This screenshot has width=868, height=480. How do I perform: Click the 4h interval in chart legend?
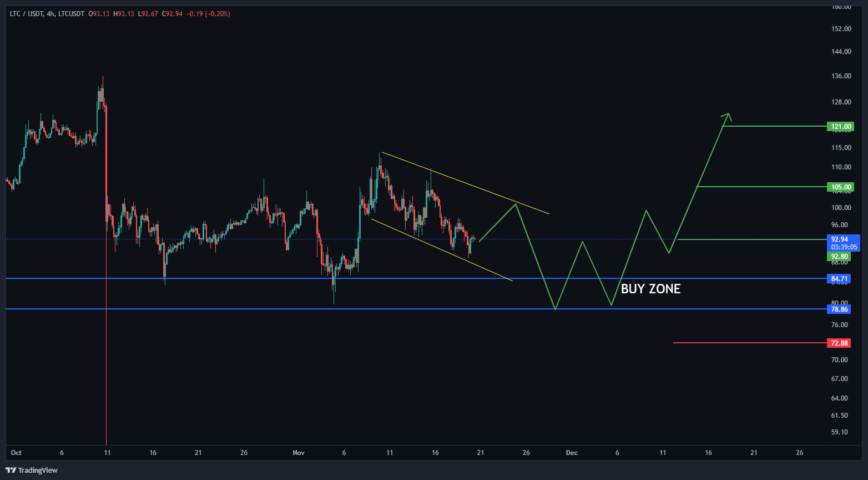pos(51,14)
